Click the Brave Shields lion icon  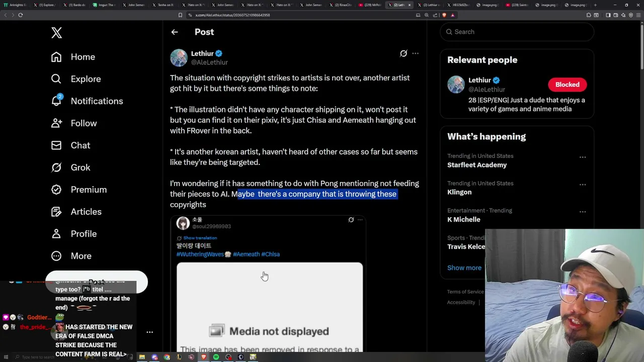tap(444, 15)
